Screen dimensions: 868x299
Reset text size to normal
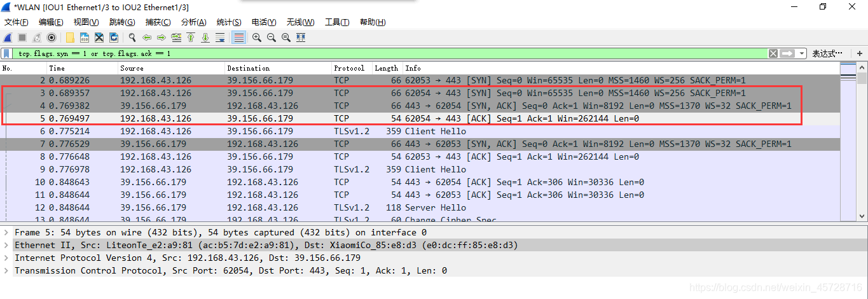tap(286, 38)
